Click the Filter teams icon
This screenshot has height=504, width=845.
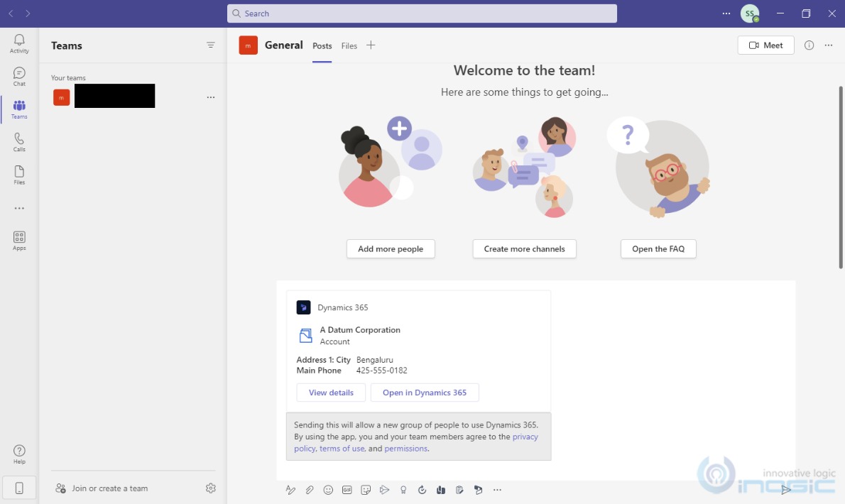[x=211, y=45]
